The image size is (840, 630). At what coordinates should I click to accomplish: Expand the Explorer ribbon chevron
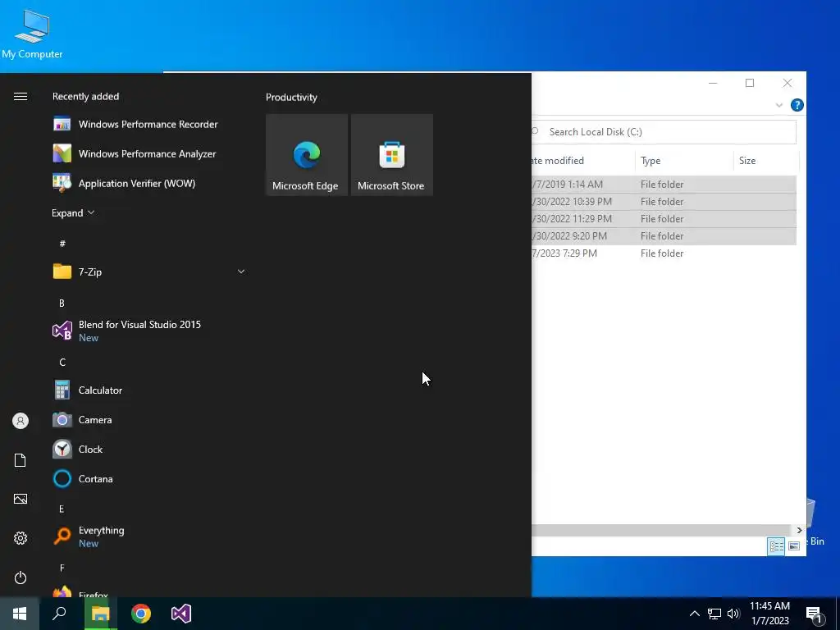click(779, 105)
